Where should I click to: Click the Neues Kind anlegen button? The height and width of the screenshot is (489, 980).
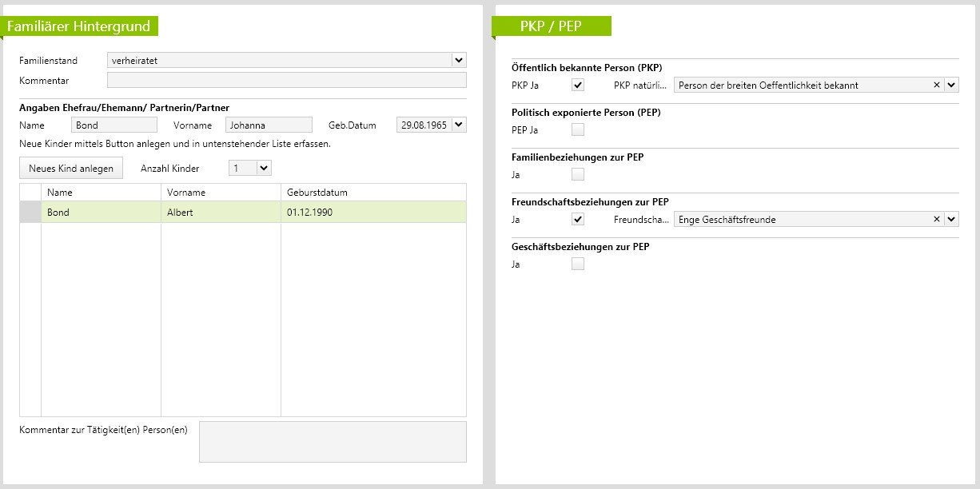(x=71, y=168)
